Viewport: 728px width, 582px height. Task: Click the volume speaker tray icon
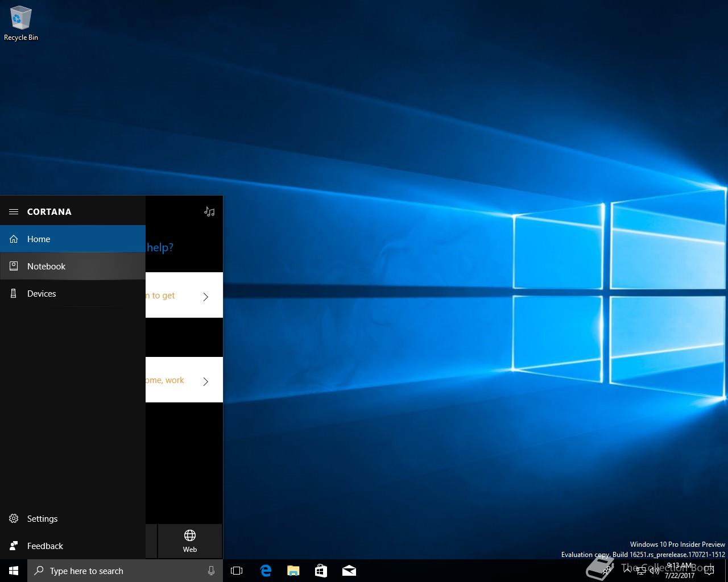(655, 571)
